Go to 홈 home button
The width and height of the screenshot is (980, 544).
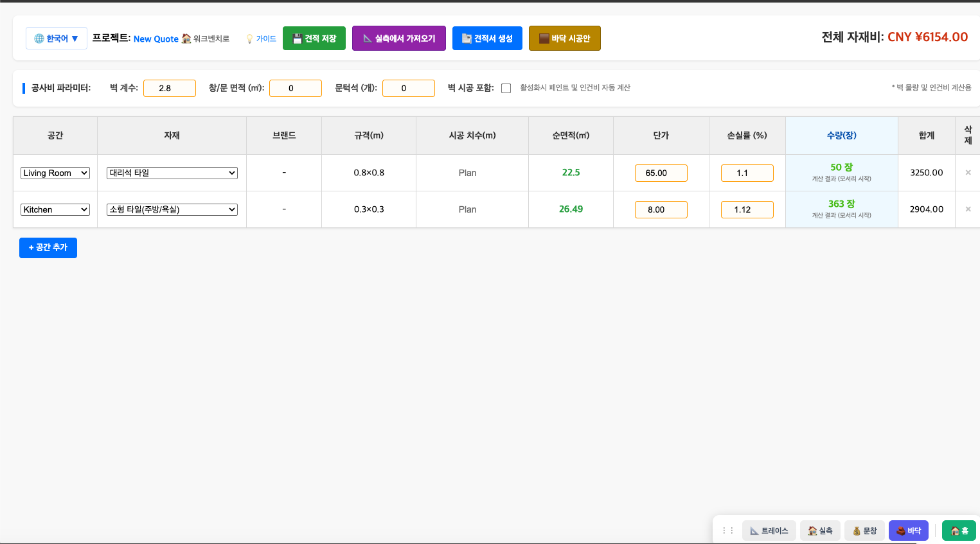tap(959, 531)
